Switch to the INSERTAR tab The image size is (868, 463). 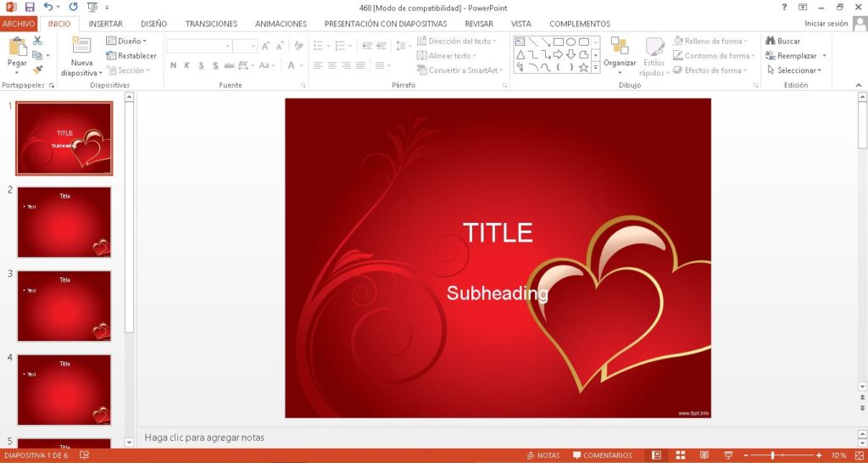pos(106,24)
